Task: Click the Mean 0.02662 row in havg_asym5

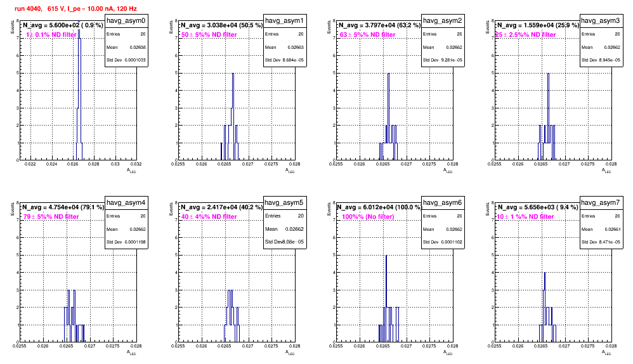Action: pos(284,229)
